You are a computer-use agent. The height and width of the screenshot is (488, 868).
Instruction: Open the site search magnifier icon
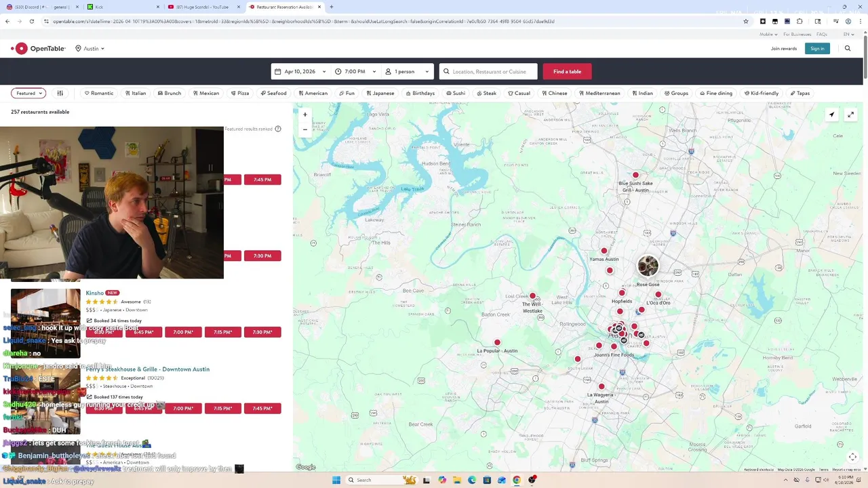point(848,48)
